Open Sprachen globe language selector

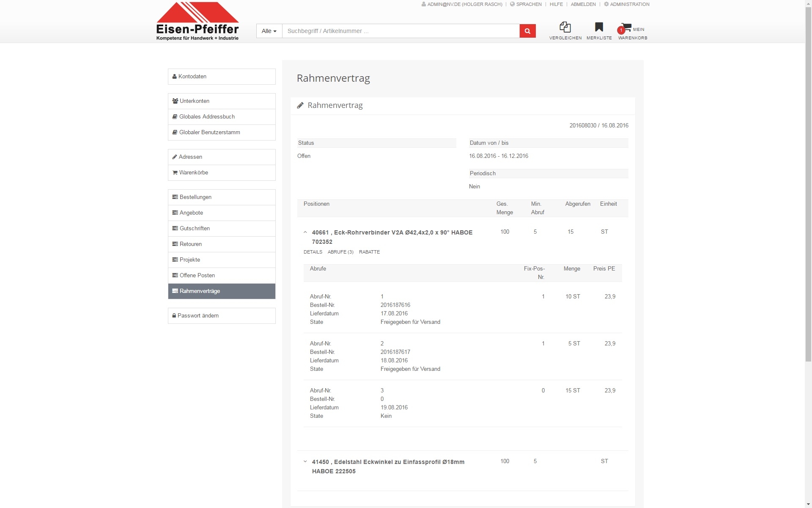tap(512, 4)
